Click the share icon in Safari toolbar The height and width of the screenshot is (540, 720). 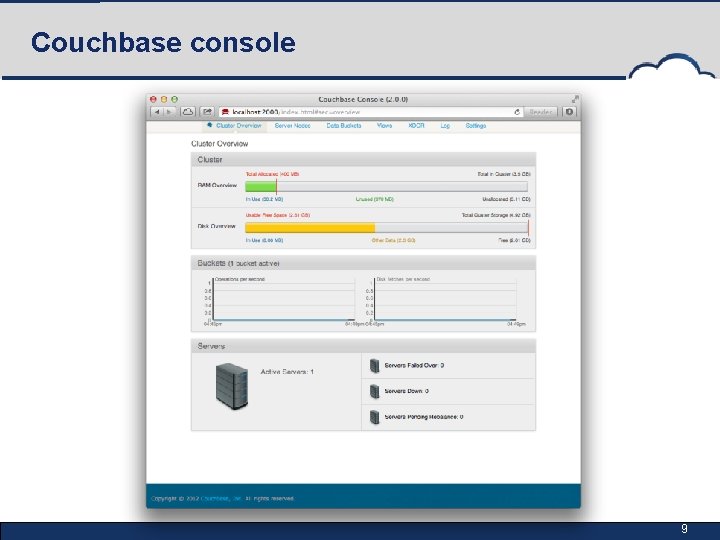(207, 112)
